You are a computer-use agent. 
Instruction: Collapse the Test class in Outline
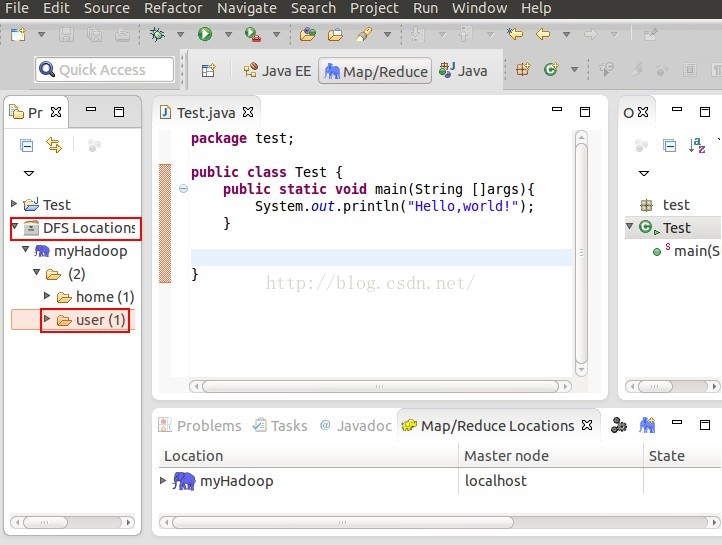tap(629, 226)
